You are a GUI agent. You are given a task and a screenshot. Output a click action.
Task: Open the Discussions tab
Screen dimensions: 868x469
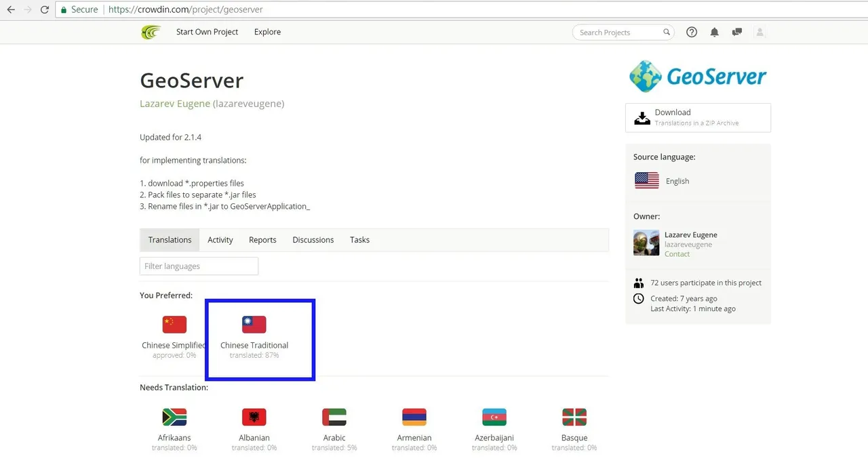coord(313,240)
